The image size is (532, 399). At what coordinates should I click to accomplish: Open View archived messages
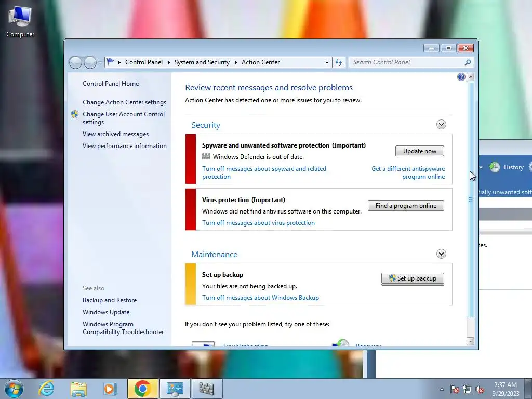pyautogui.click(x=115, y=134)
